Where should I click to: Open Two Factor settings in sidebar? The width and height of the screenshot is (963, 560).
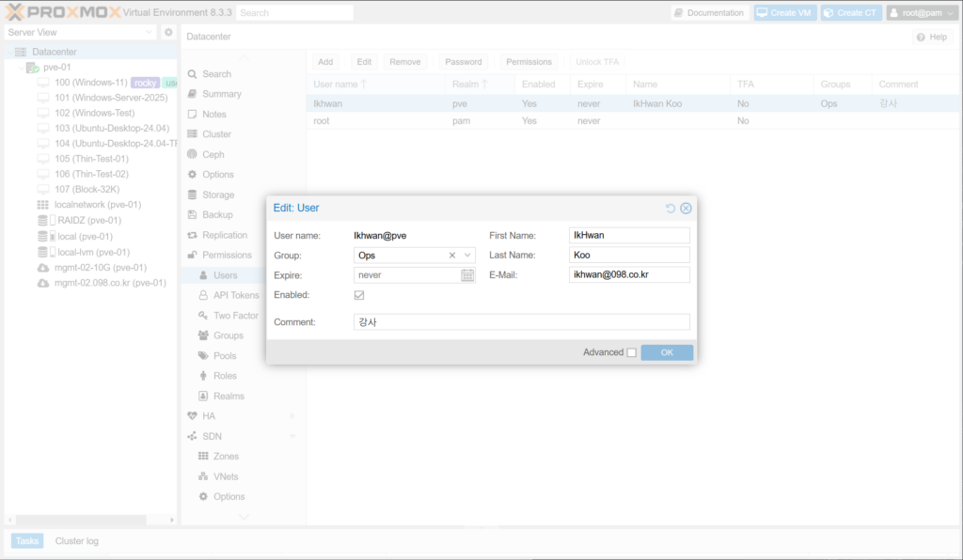[235, 316]
